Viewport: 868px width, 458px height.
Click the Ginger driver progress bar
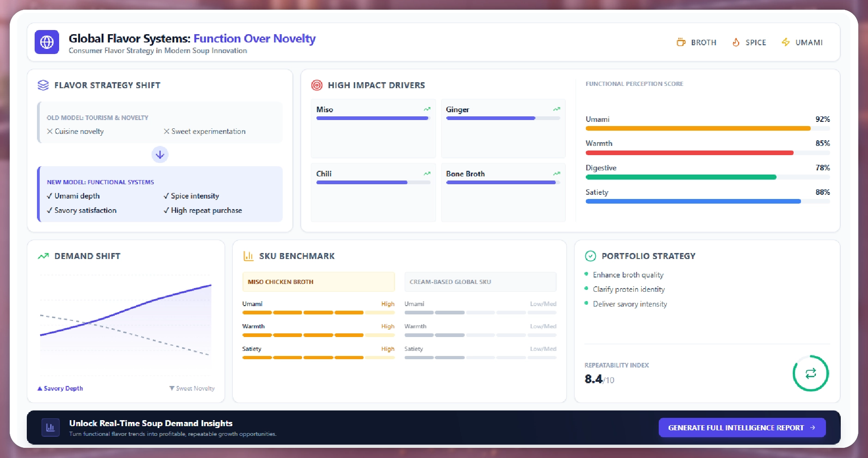[503, 118]
